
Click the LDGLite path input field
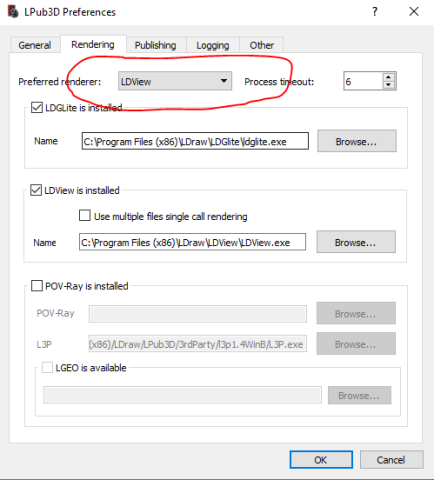[x=195, y=141]
